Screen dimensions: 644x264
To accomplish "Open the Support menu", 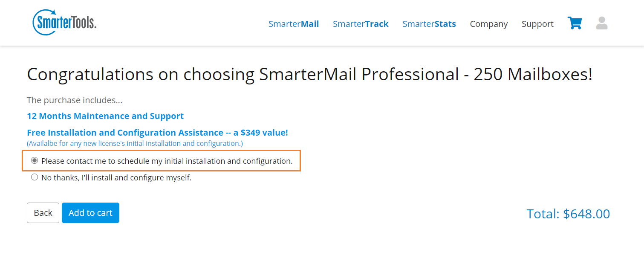I will click(537, 24).
